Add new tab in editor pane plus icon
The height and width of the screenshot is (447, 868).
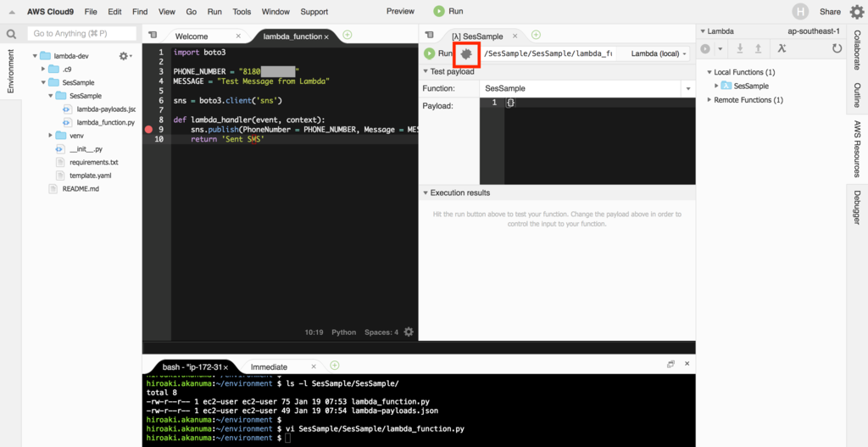pyautogui.click(x=347, y=35)
